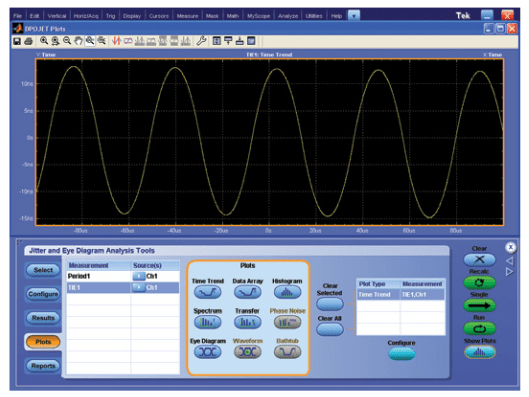
Task: Click the Clear All button
Action: point(330,329)
